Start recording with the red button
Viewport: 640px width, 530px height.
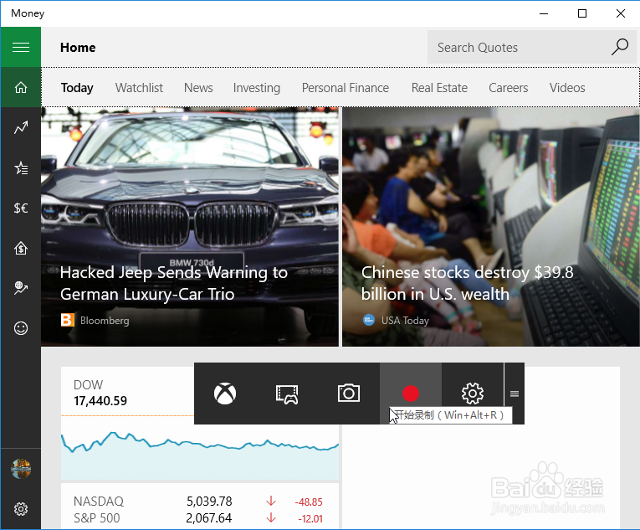pyautogui.click(x=411, y=393)
